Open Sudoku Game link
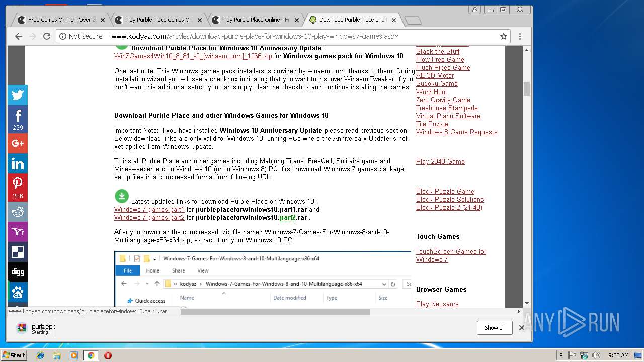 [437, 83]
